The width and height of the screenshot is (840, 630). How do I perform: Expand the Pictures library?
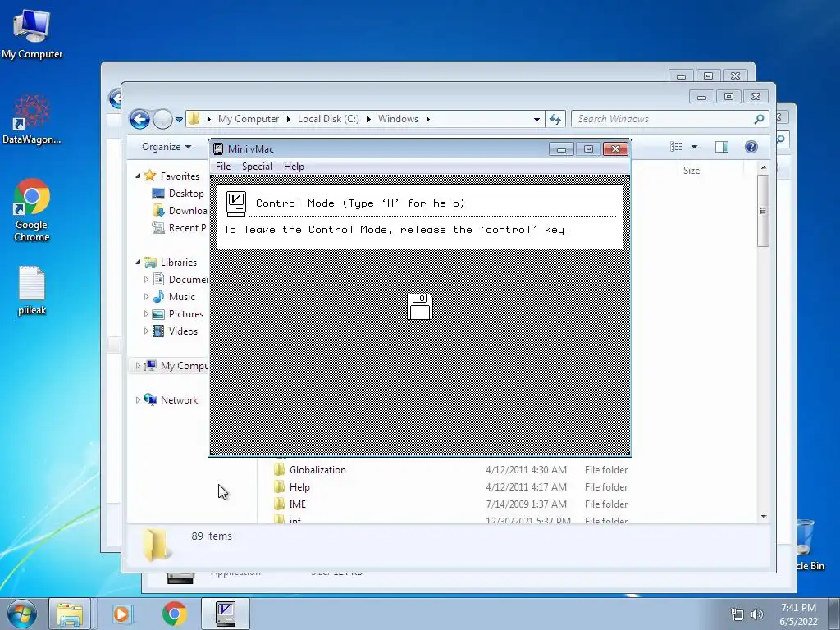146,314
